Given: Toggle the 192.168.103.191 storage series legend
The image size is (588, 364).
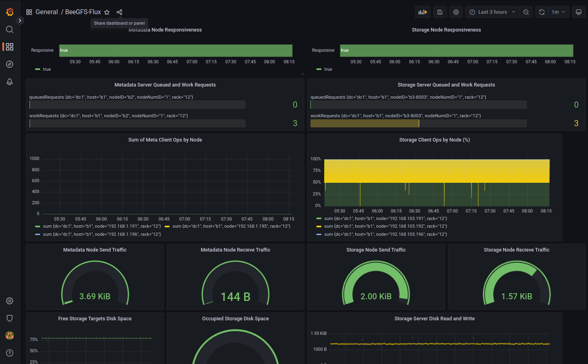Looking at the screenshot, I should (386, 219).
